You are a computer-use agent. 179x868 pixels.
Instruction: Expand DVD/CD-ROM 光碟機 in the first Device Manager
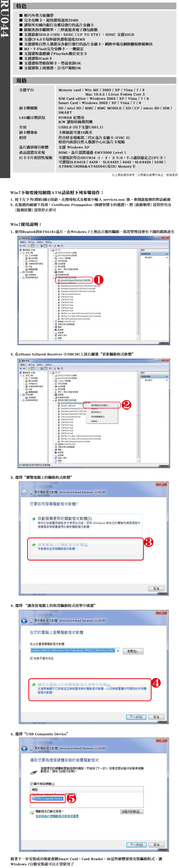click(x=54, y=253)
